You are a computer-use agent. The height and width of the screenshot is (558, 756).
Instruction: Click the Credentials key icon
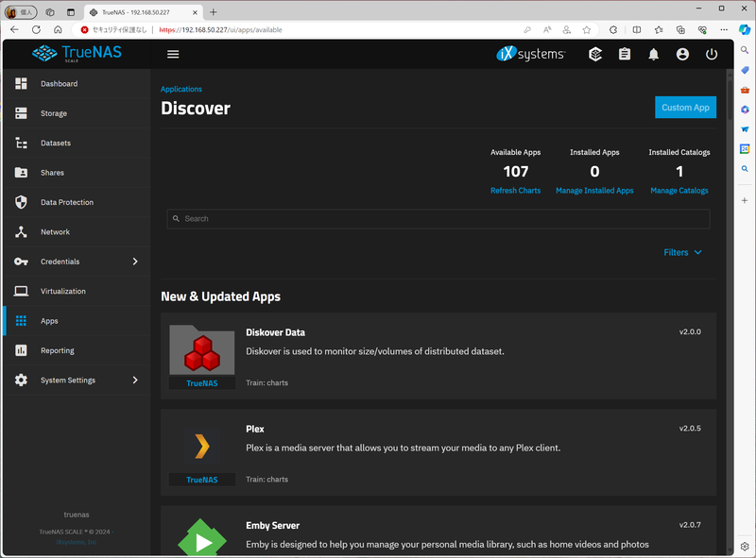(x=21, y=262)
